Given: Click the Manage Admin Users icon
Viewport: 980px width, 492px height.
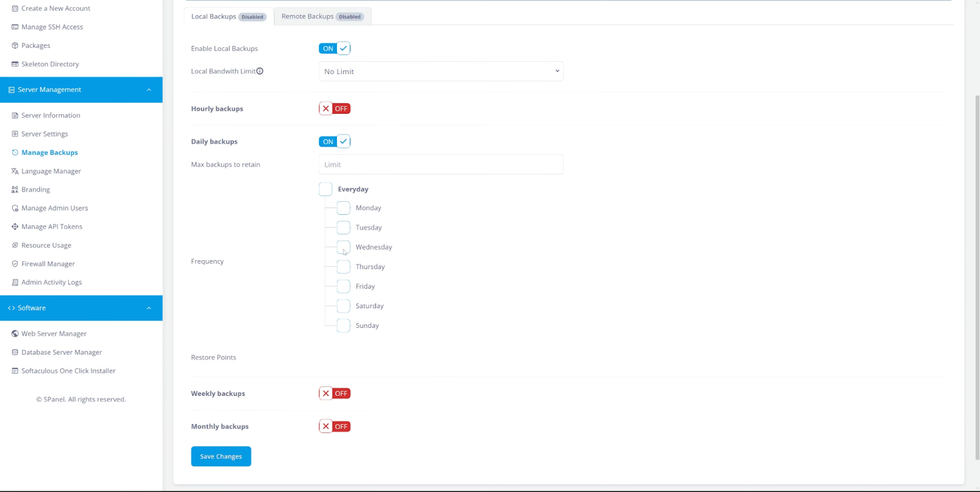Looking at the screenshot, I should (15, 208).
